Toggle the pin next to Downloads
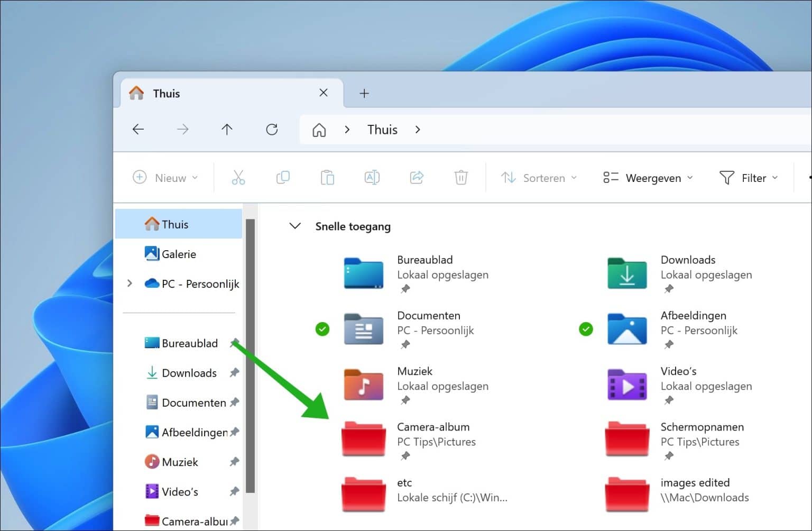812x531 pixels. (x=234, y=373)
